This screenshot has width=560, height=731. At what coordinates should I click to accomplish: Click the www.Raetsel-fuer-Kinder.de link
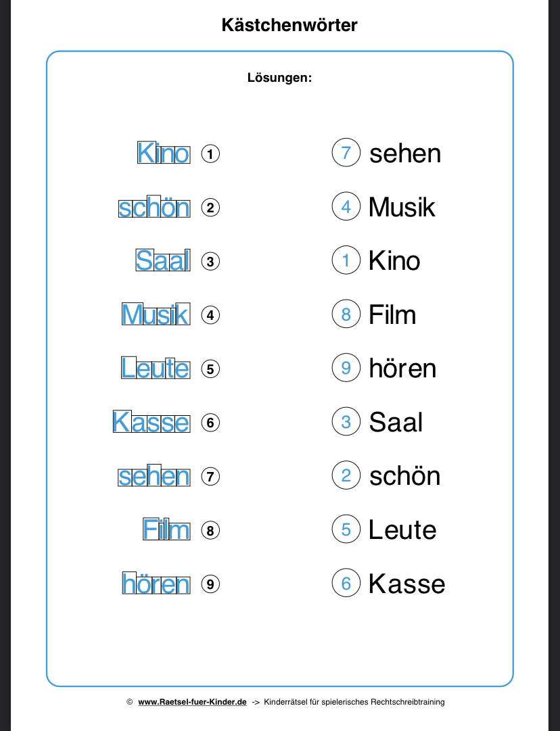click(x=192, y=702)
